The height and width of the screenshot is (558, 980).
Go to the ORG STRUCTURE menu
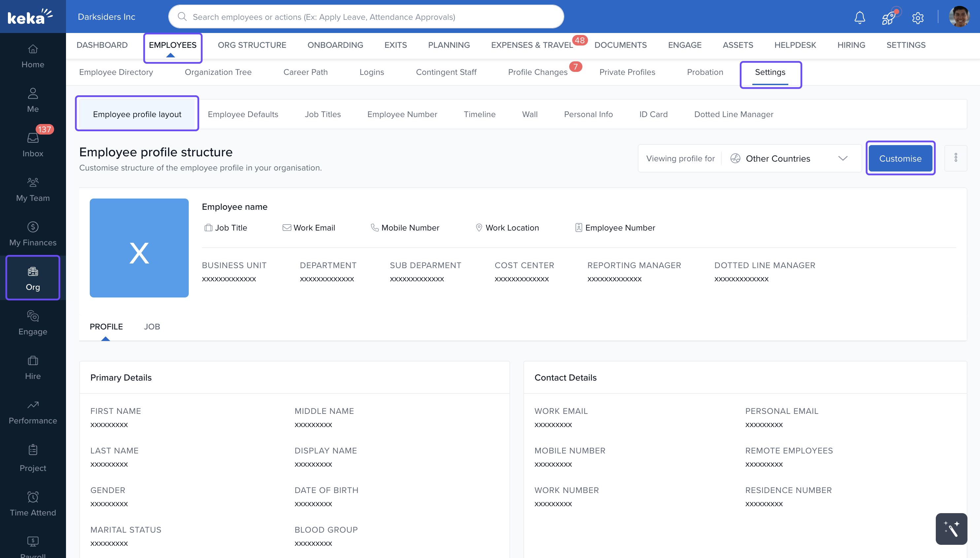point(251,45)
